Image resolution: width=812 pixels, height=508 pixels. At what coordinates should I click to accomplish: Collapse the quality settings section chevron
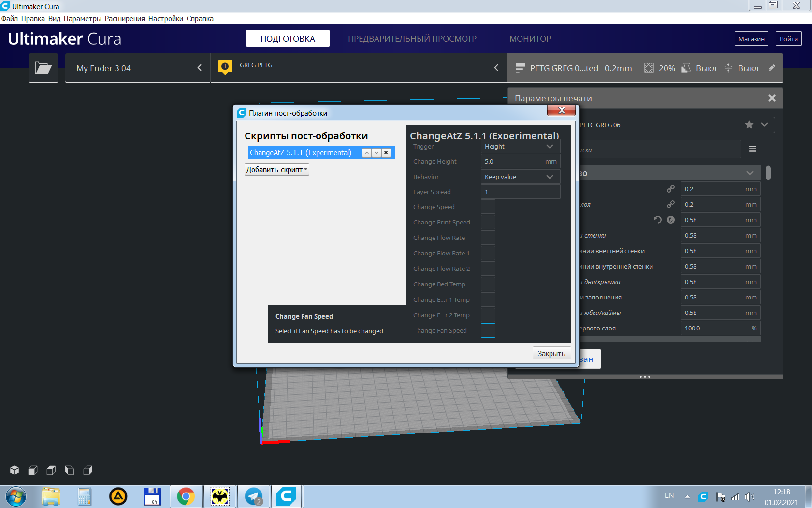coord(750,173)
